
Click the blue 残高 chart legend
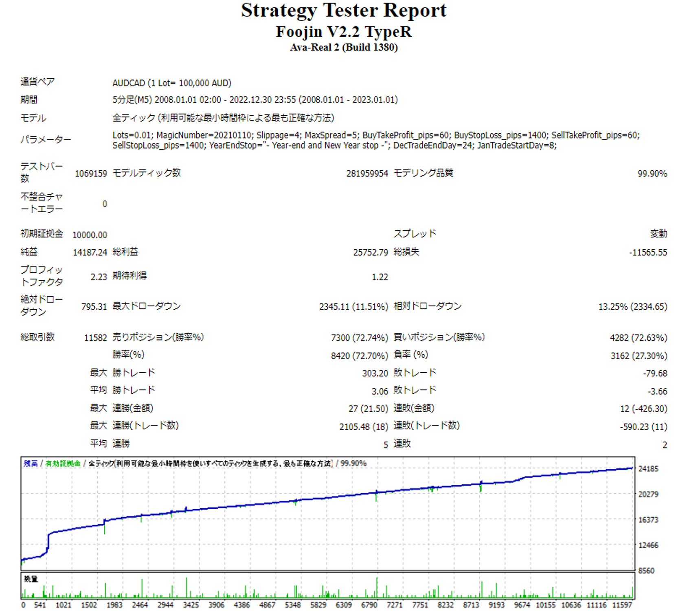pos(31,464)
